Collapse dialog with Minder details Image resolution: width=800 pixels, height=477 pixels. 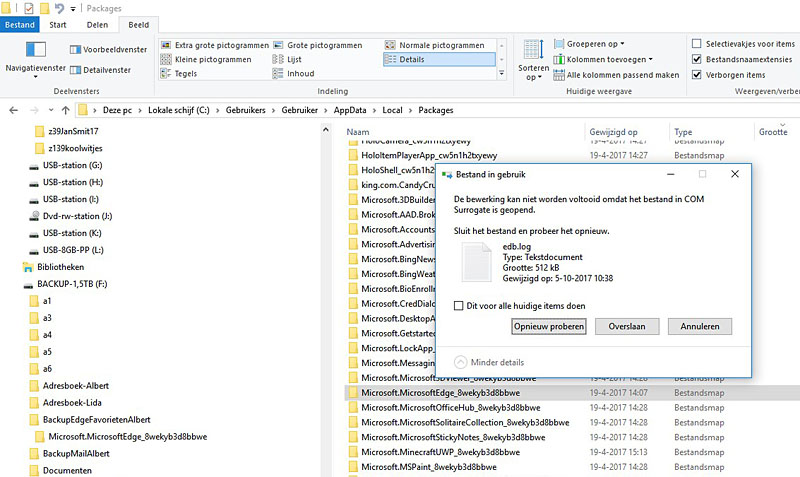(489, 362)
